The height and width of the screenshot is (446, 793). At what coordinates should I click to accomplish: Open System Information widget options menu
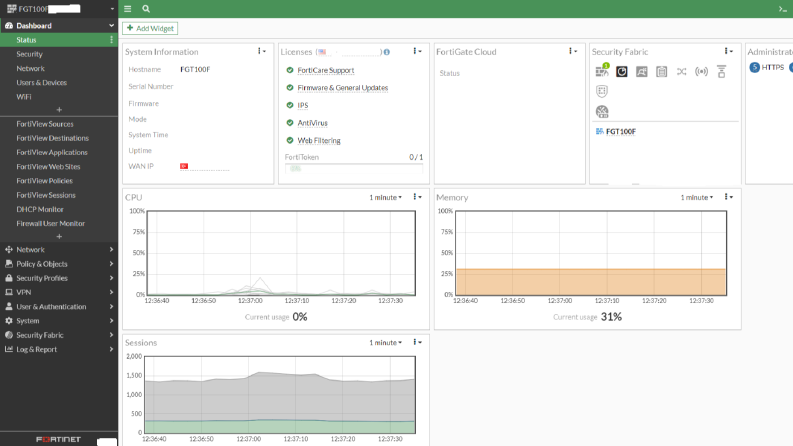click(261, 51)
